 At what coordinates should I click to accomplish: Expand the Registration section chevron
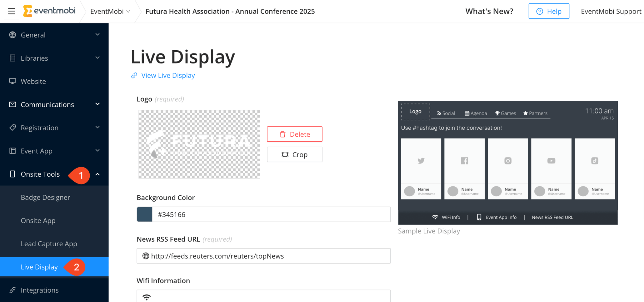coord(97,127)
